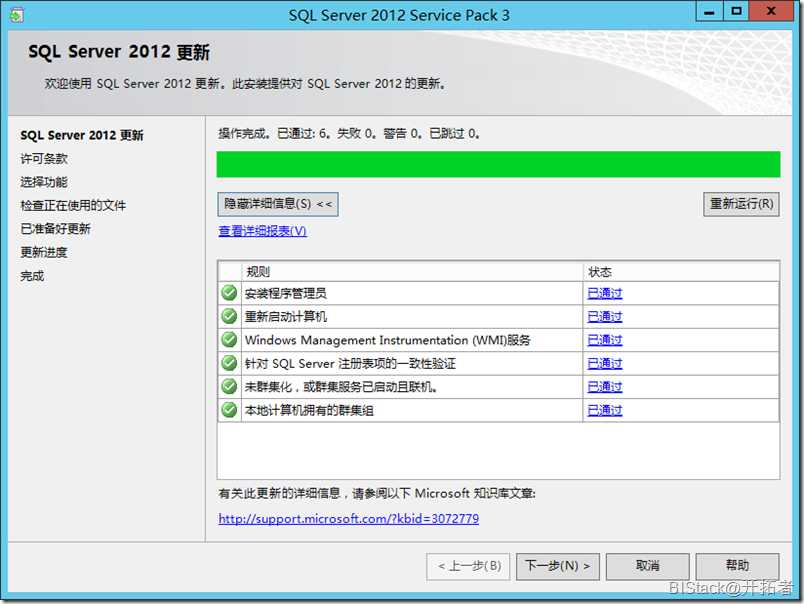The width and height of the screenshot is (804, 604).
Task: Click the 帮助 button
Action: click(x=737, y=566)
